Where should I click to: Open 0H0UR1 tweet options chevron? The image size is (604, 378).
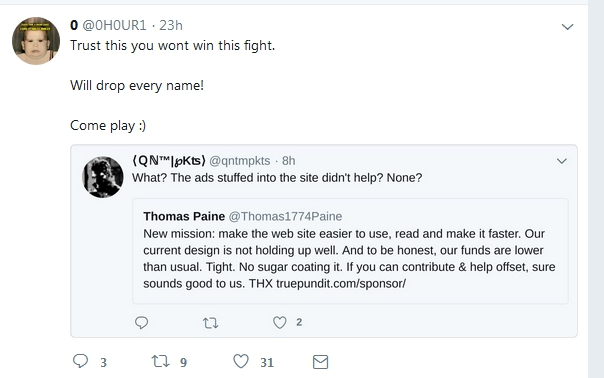pos(567,27)
